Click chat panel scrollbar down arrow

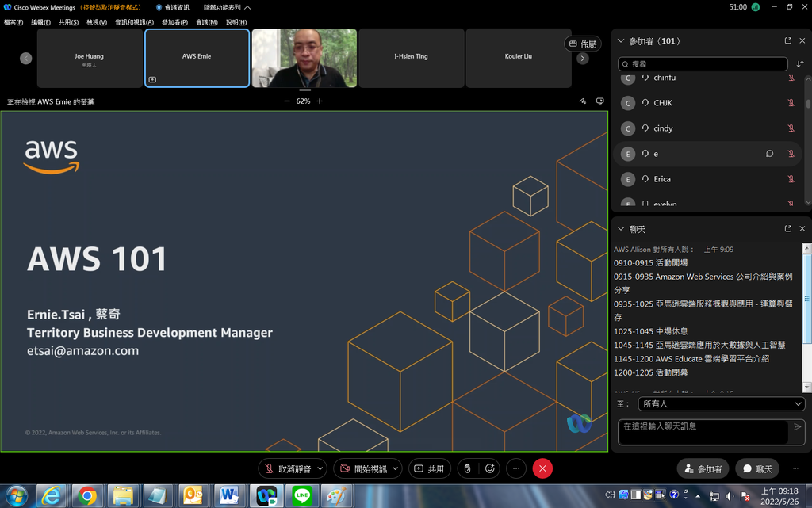[x=806, y=387]
